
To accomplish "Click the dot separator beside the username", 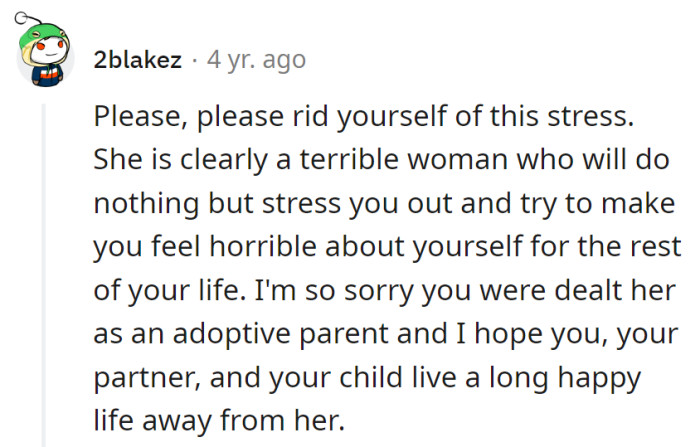I will (x=194, y=61).
